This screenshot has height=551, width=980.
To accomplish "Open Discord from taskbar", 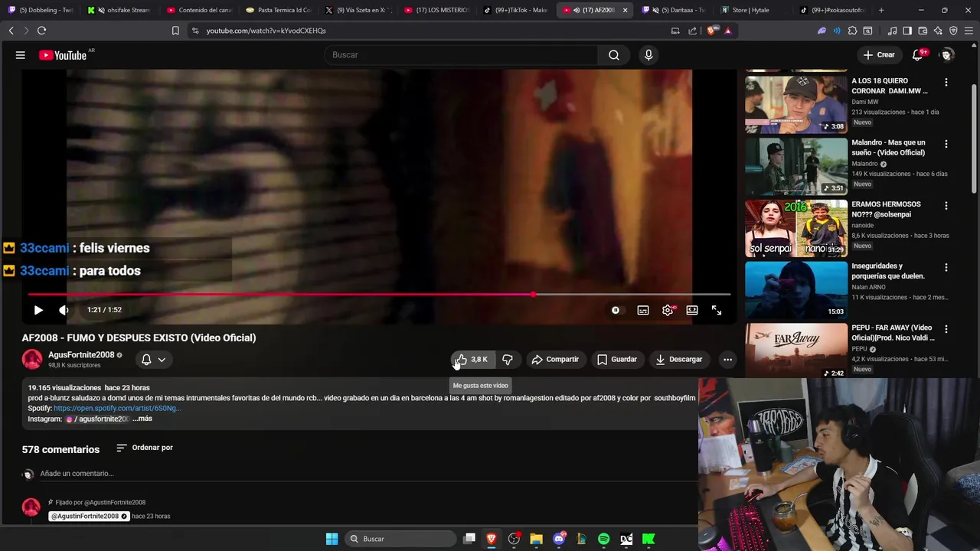I will point(559,539).
